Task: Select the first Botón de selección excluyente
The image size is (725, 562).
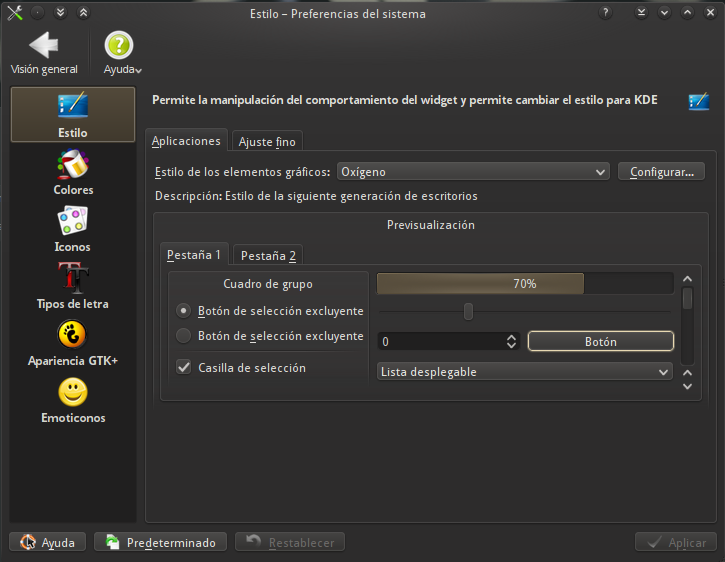Action: pos(270,311)
